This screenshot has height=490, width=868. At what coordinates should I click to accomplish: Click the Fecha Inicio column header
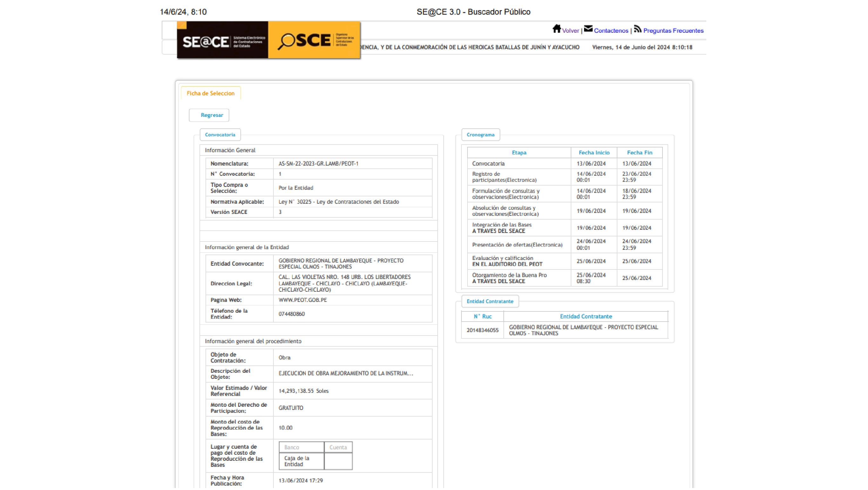click(x=594, y=153)
